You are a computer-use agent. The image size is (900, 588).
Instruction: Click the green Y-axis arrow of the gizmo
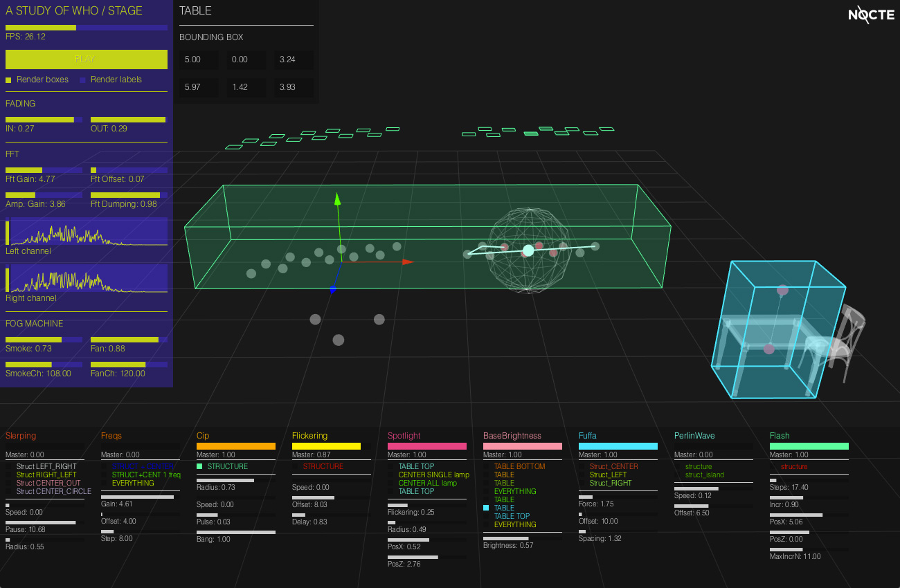[338, 199]
